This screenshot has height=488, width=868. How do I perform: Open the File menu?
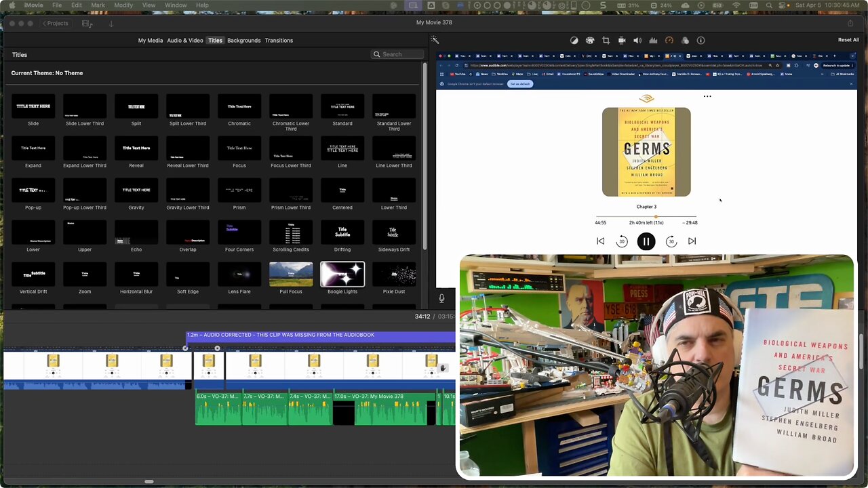point(57,5)
